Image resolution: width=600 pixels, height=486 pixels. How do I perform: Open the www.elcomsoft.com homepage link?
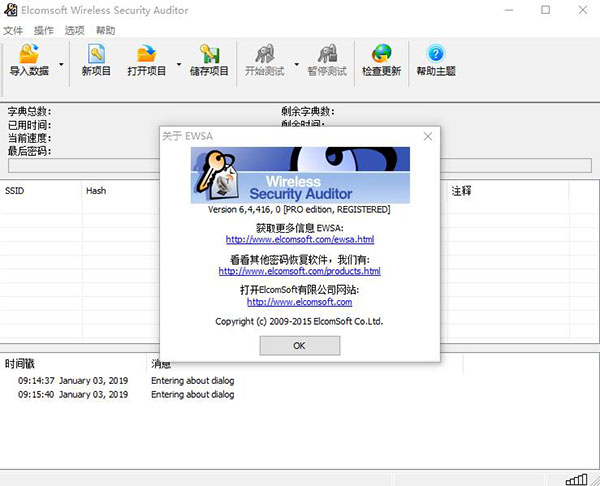[x=300, y=302]
